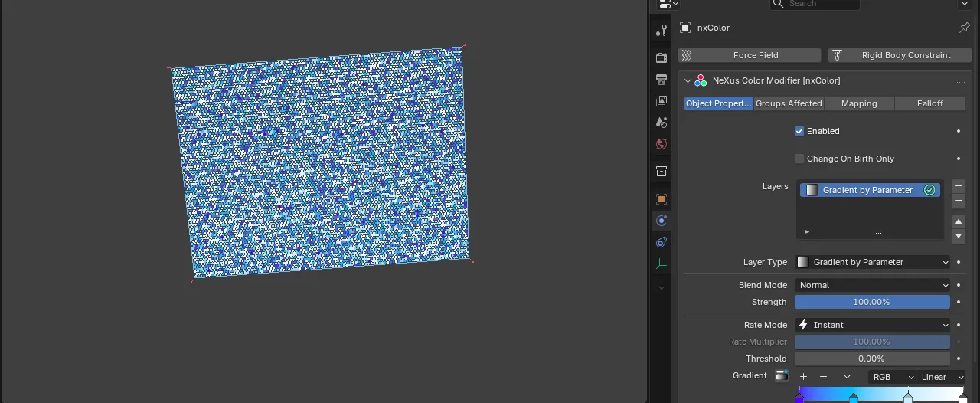Screen dimensions: 980x403
Task: Expand more property tabs chevron in sidebar
Action: 661,288
